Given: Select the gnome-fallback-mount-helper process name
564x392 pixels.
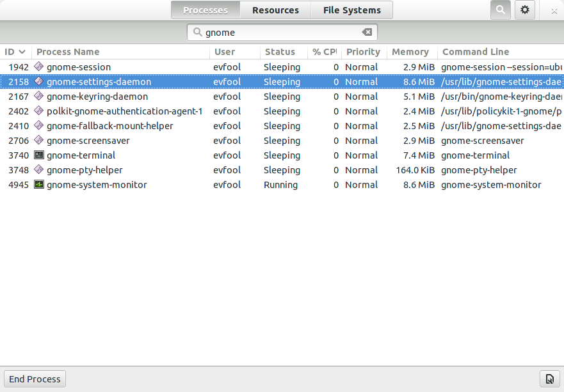Looking at the screenshot, I should (x=109, y=126).
